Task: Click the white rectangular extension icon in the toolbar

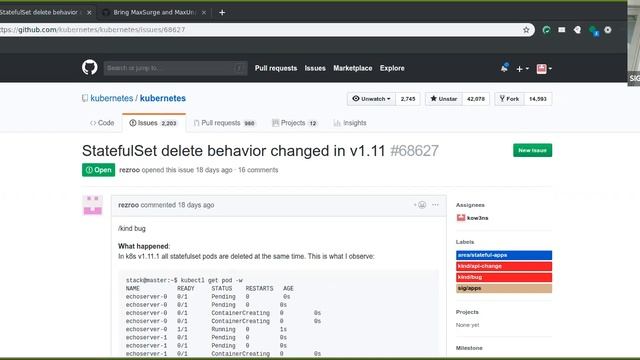Action: 562,30
